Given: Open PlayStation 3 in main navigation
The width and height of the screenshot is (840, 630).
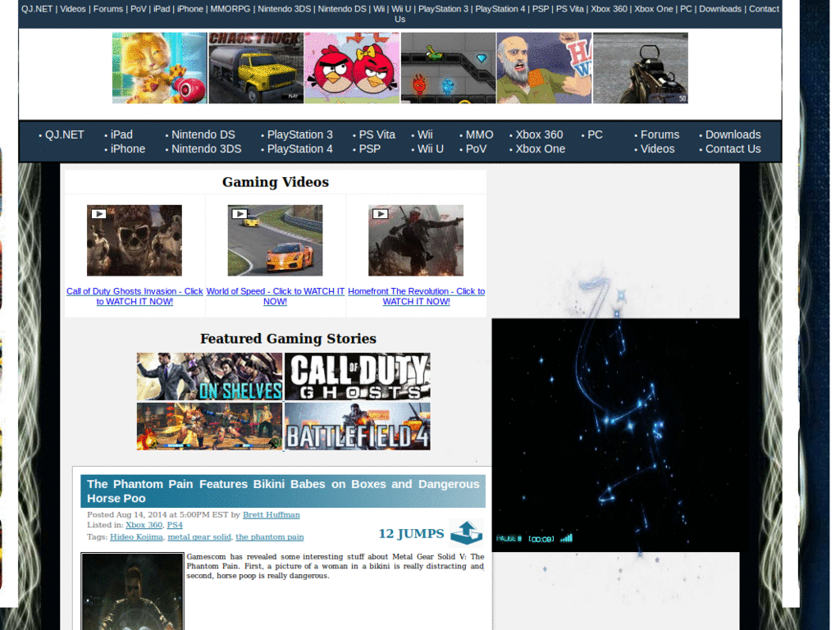Looking at the screenshot, I should point(300,135).
